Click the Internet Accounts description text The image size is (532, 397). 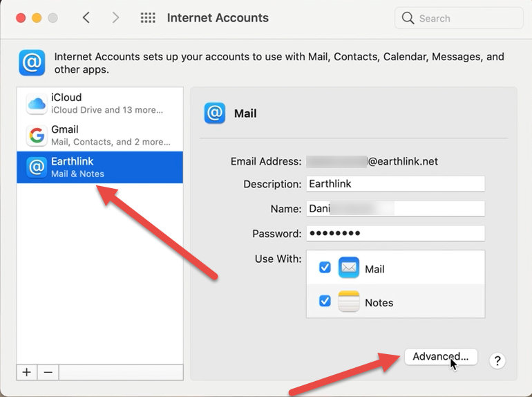click(279, 63)
